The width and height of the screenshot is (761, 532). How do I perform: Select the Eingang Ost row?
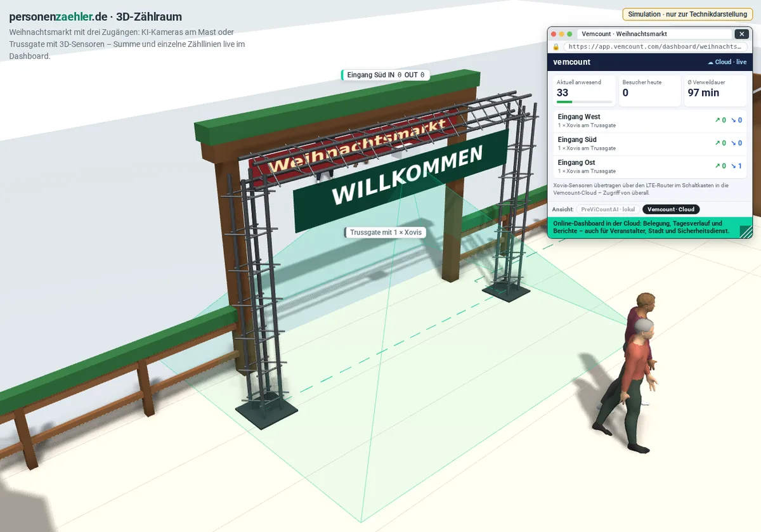(650, 167)
